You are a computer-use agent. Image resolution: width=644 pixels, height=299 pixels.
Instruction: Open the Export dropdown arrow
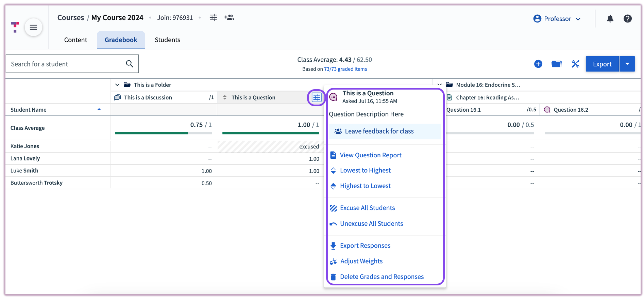click(x=627, y=64)
